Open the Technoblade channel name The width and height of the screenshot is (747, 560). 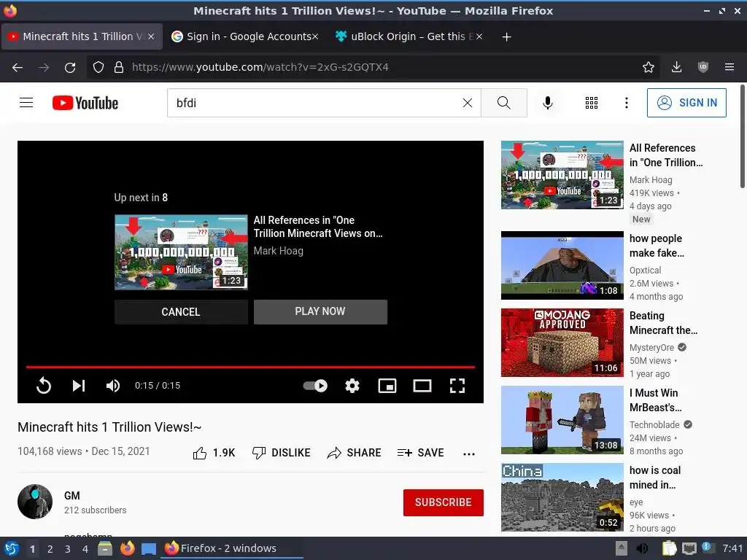point(654,425)
